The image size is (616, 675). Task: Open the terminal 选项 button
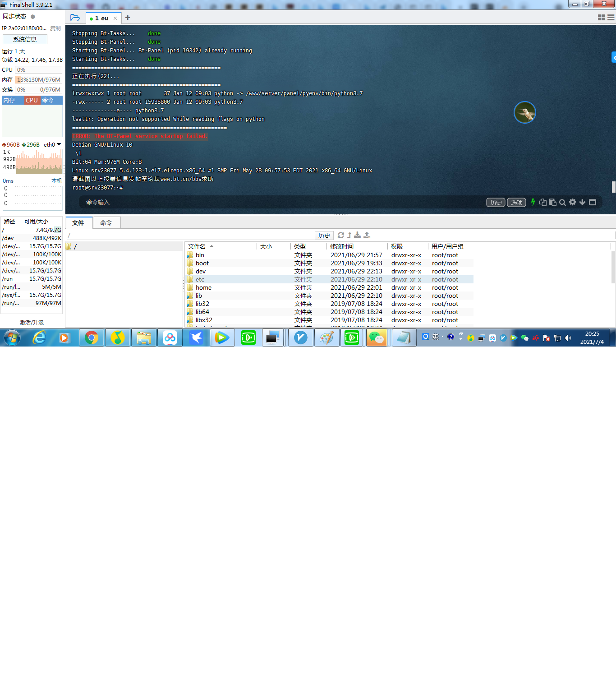517,202
